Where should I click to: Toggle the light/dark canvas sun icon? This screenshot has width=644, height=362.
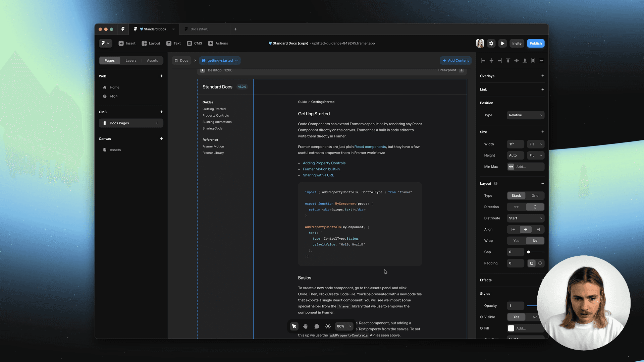328,326
